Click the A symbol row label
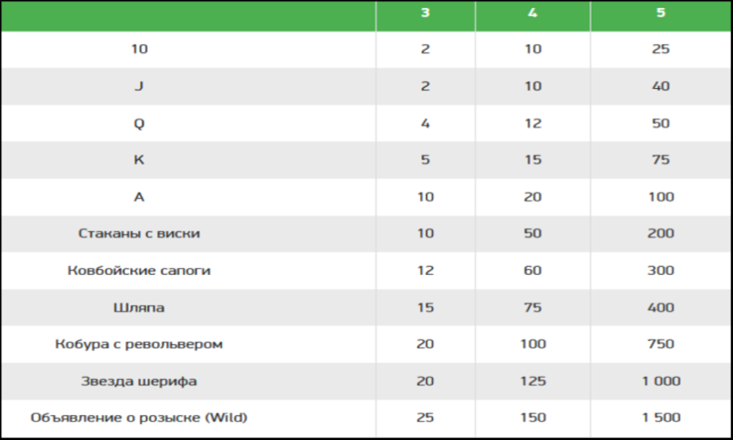Image resolution: width=733 pixels, height=440 pixels. (139, 197)
